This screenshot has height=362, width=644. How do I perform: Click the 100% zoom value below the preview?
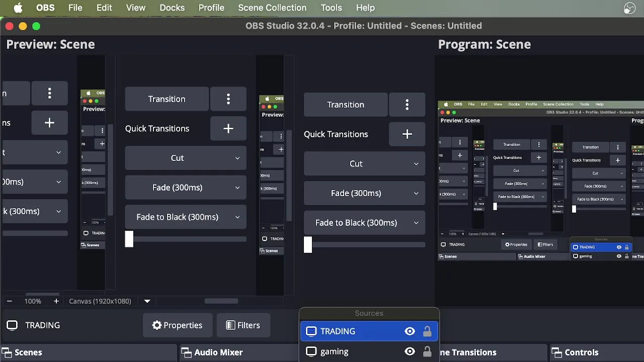(x=33, y=301)
